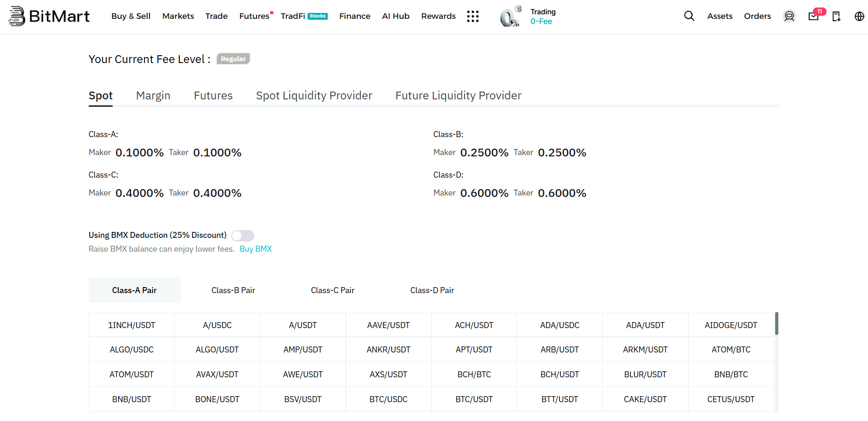This screenshot has width=868, height=421.
Task: Open the user profile avatar icon
Action: pos(789,16)
